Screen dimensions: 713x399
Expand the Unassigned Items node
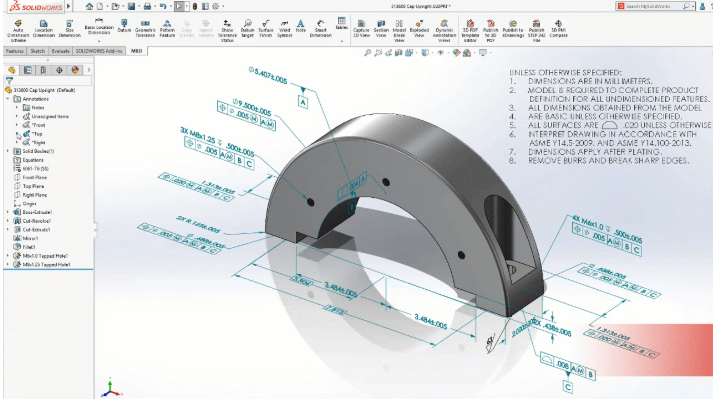[17, 116]
